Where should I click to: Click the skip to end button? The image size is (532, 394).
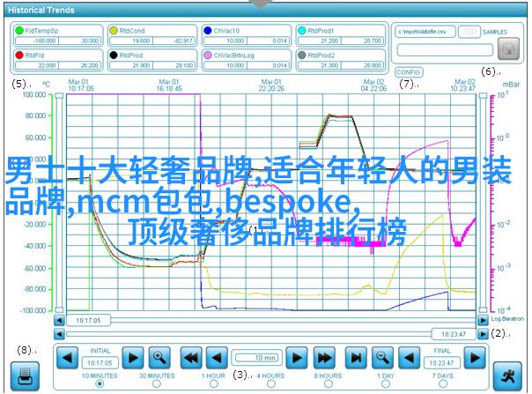(x=356, y=358)
